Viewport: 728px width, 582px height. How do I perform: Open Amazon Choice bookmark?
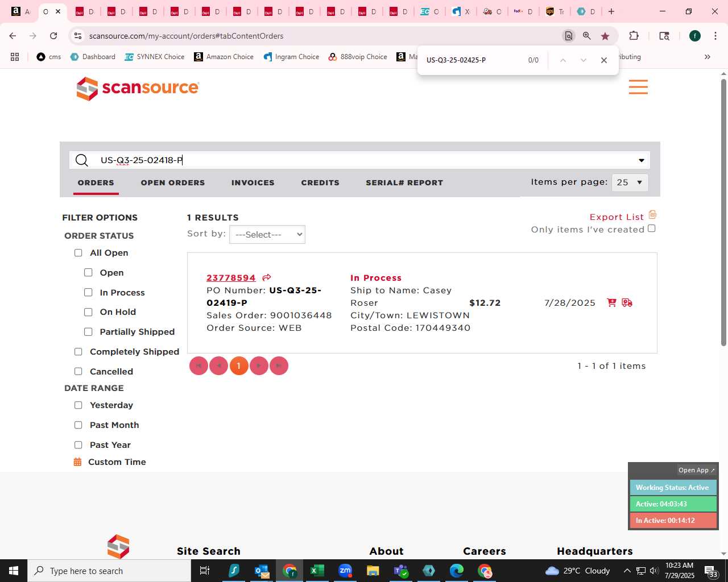[x=224, y=57]
